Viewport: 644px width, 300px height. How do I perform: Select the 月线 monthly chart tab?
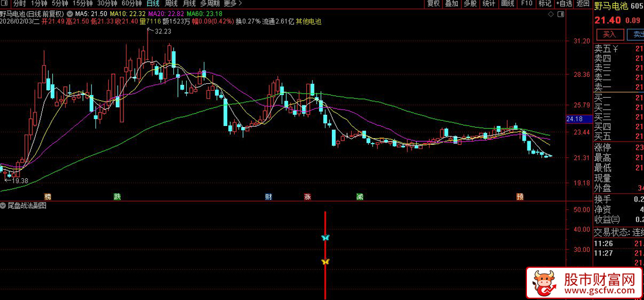coord(189,4)
